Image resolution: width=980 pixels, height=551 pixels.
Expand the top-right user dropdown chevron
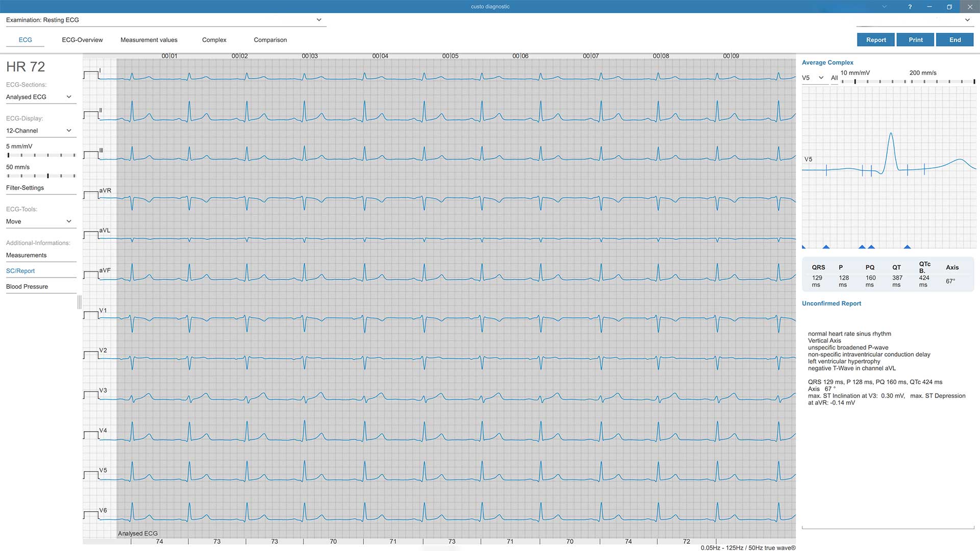pos(967,20)
